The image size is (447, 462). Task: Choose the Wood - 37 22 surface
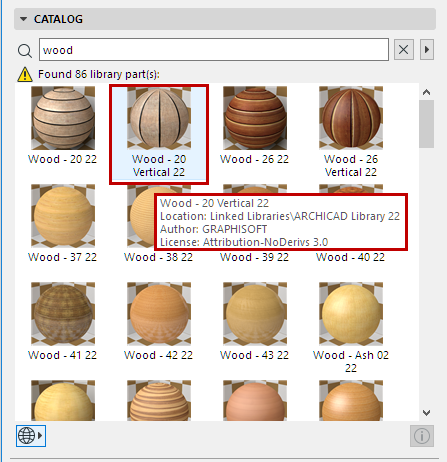click(x=63, y=216)
